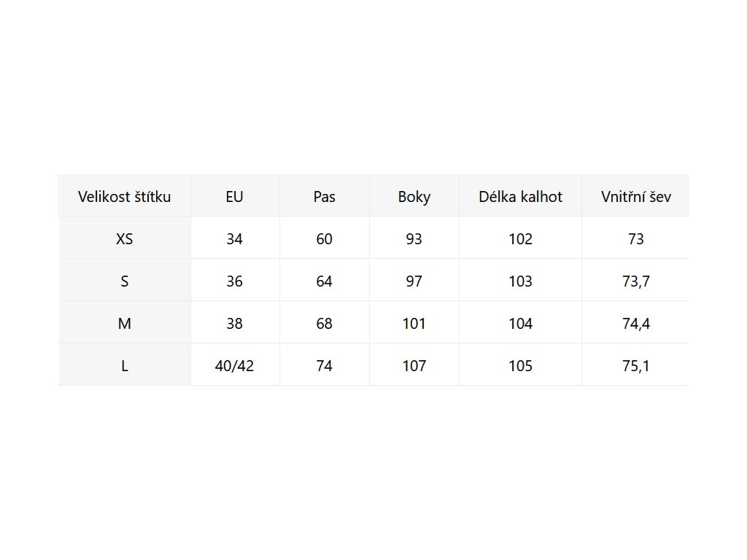Viewport: 747px width, 560px height.
Task: Select the trouser length 104 cell
Action: [520, 324]
